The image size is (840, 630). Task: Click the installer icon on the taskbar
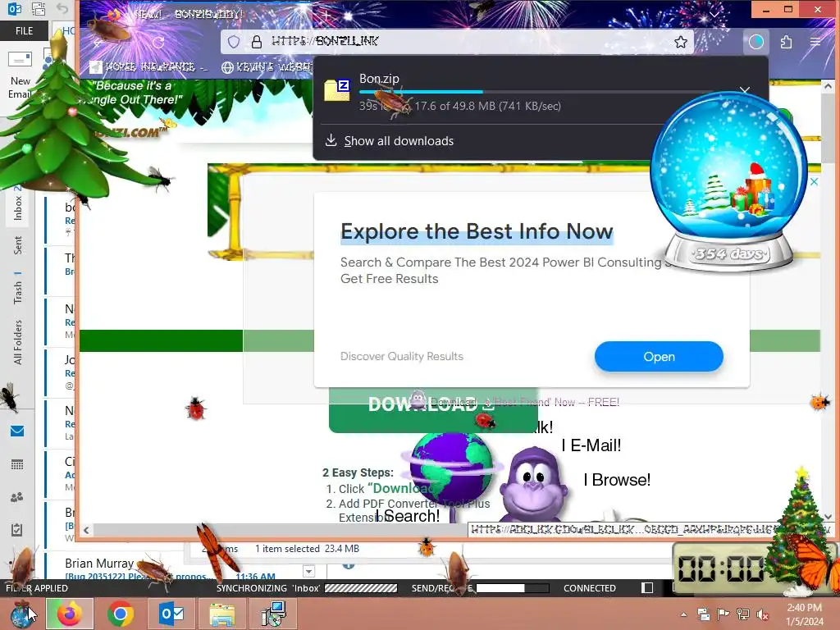coord(274,614)
